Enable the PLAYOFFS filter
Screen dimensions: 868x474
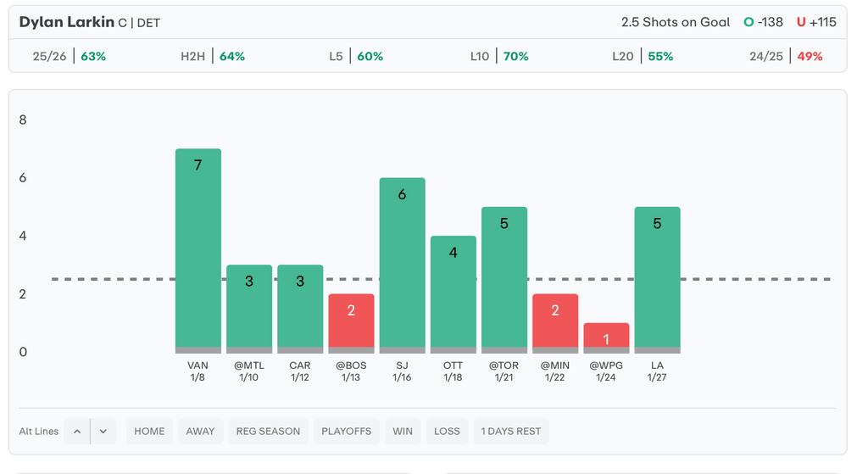[346, 432]
